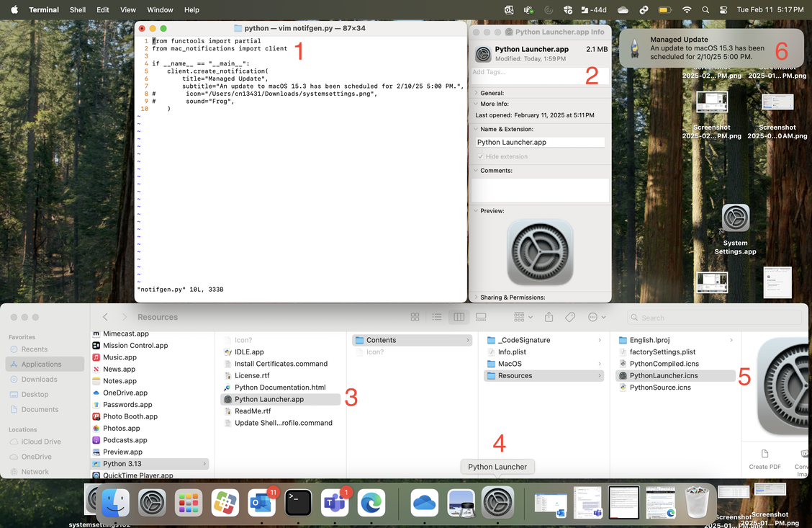Select PythonSource.icns file
This screenshot has height=528, width=812.
(675, 388)
